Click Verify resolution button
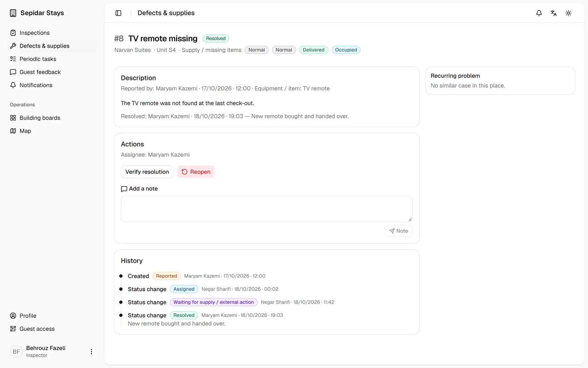The image size is (588, 368). [x=147, y=172]
